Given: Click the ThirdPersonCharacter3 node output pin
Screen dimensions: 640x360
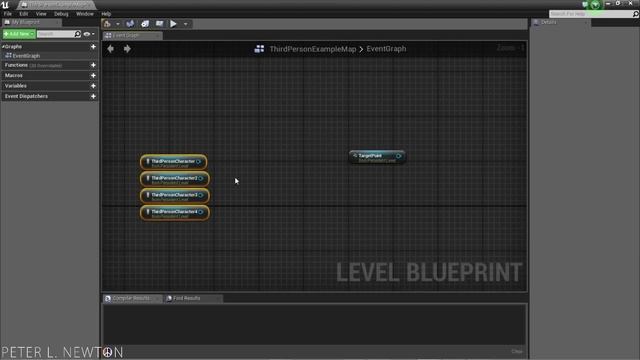Looking at the screenshot, I should coord(201,195).
